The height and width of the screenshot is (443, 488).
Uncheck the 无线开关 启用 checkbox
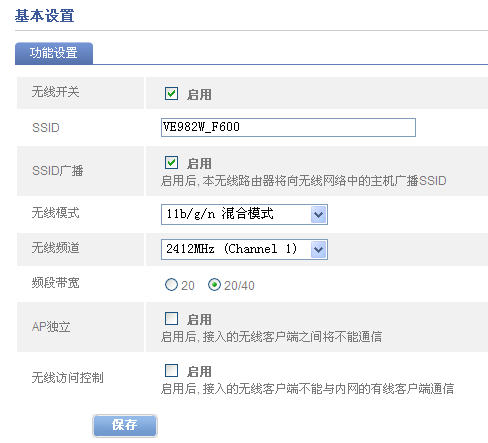(x=171, y=94)
